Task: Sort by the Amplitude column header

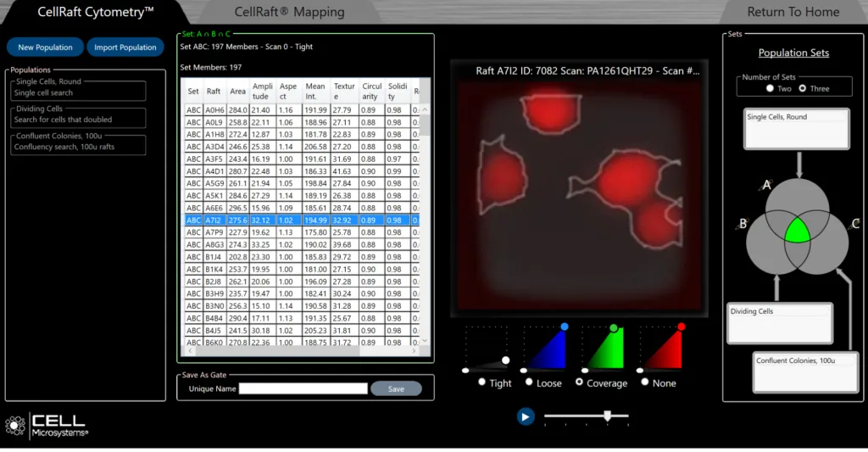Action: click(263, 92)
